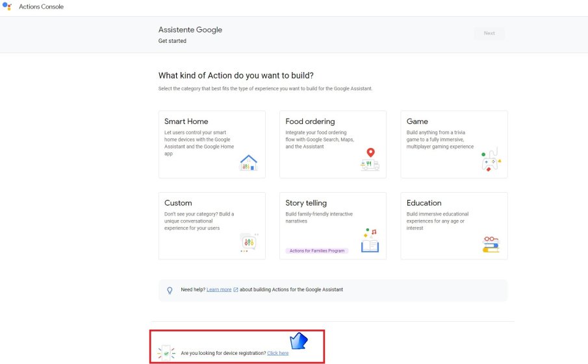Click the Actions for Families Program badge
The height and width of the screenshot is (364, 588).
317,250
